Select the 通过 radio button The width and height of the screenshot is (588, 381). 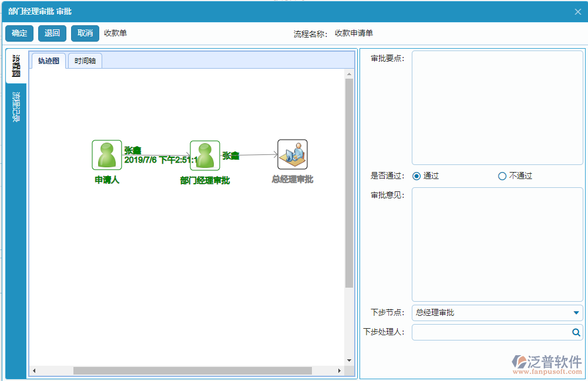click(x=417, y=176)
